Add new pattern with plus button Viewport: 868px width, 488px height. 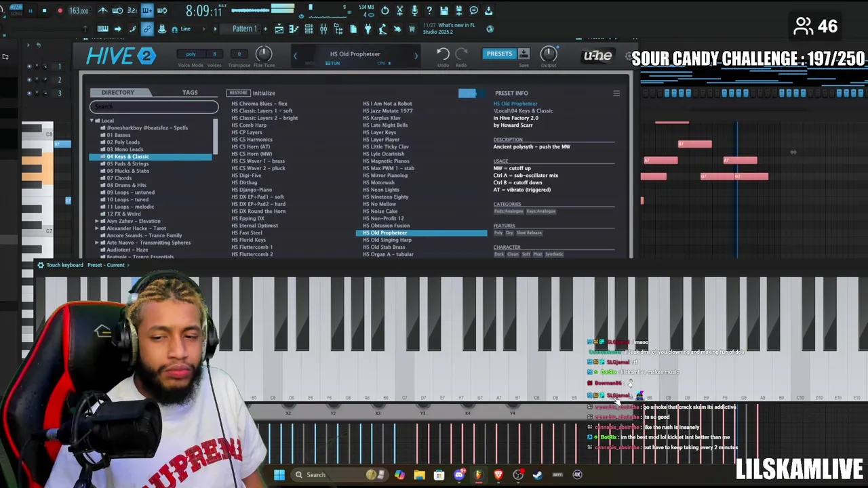265,29
